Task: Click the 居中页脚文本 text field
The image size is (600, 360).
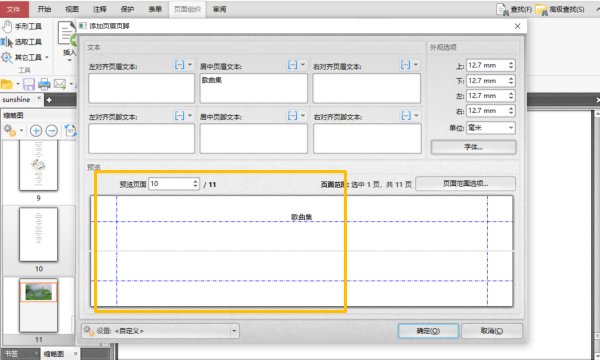Action: pyautogui.click(x=253, y=138)
